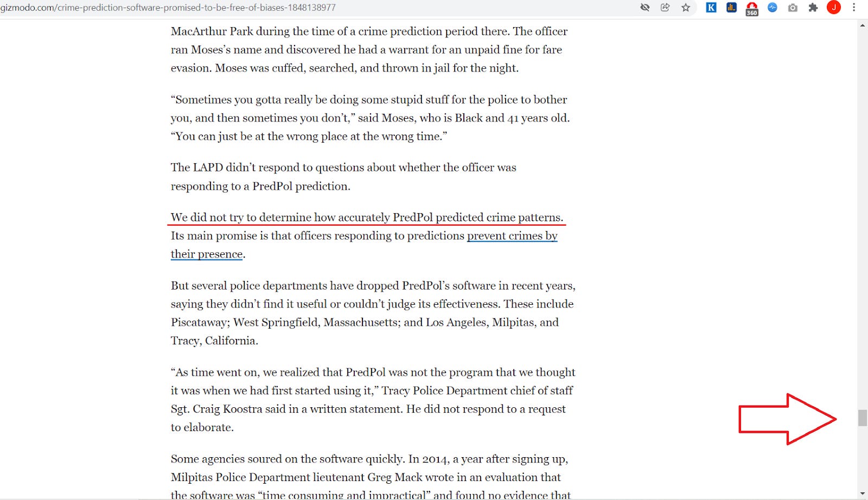Screen dimensions: 868x500
Task: Click the scrollbar up arrow
Action: point(863,25)
